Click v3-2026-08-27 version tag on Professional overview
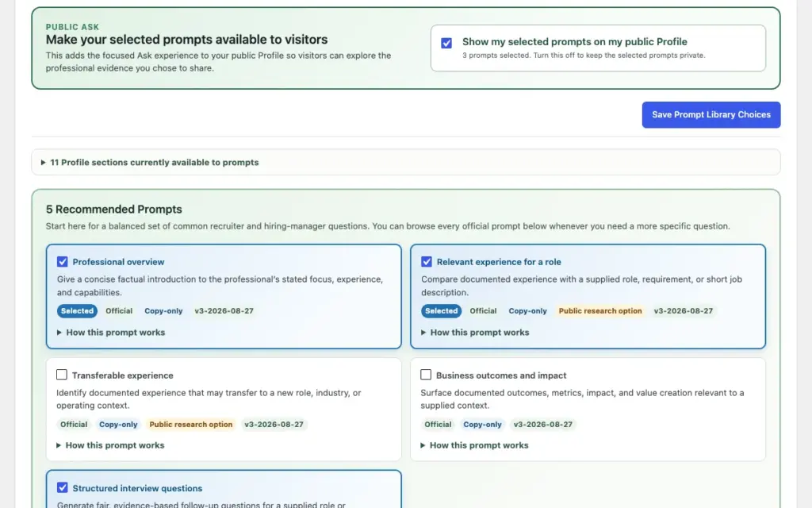Image resolution: width=812 pixels, height=508 pixels. (224, 311)
